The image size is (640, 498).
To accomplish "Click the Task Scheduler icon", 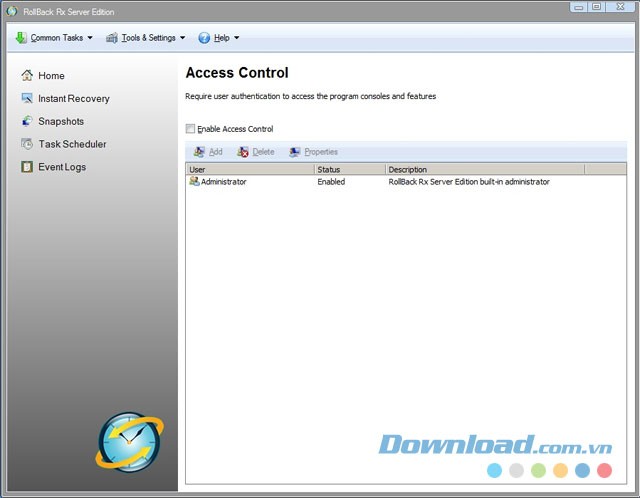I will pyautogui.click(x=28, y=144).
